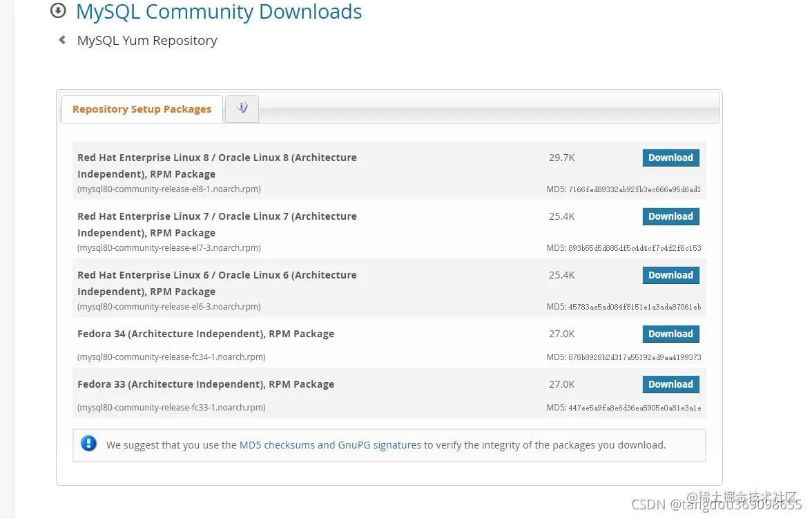Download the Red Hat Enterprise Linux 8 package

670,158
